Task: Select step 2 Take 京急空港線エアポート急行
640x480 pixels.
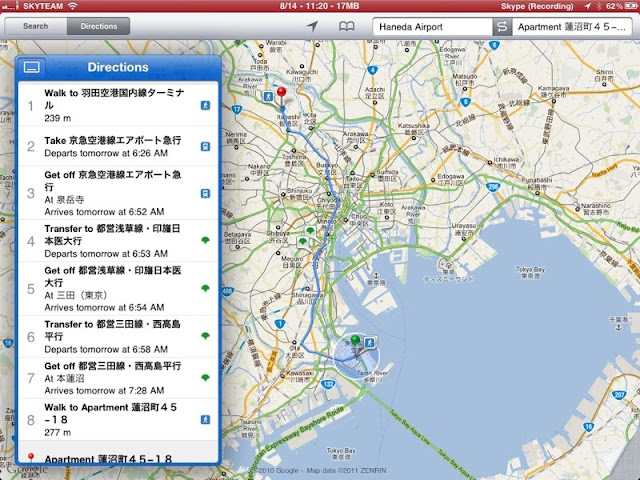Action: coord(118,147)
